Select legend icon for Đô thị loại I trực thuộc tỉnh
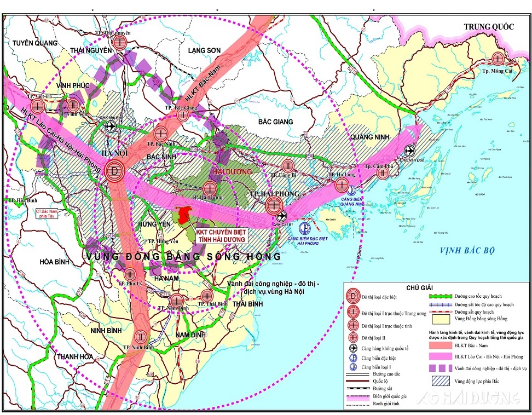The width and height of the screenshot is (532, 415). 353,325
